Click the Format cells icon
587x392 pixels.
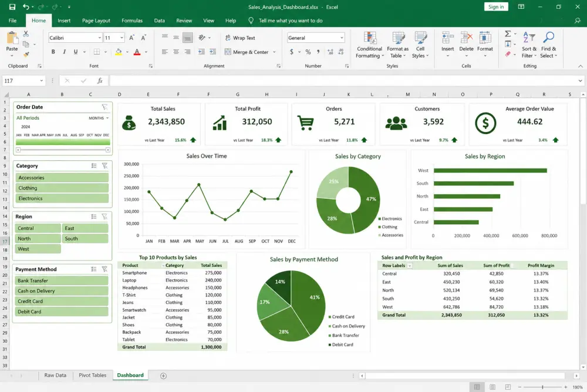point(485,38)
